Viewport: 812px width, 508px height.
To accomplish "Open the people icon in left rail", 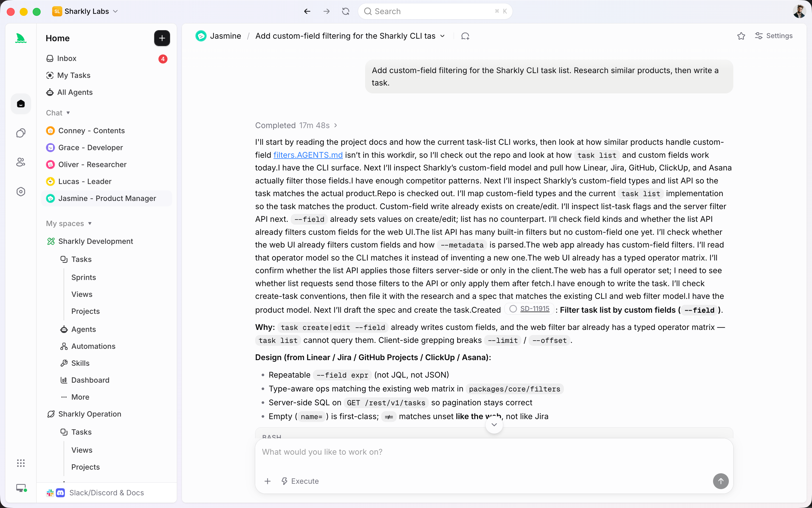I will (21, 162).
